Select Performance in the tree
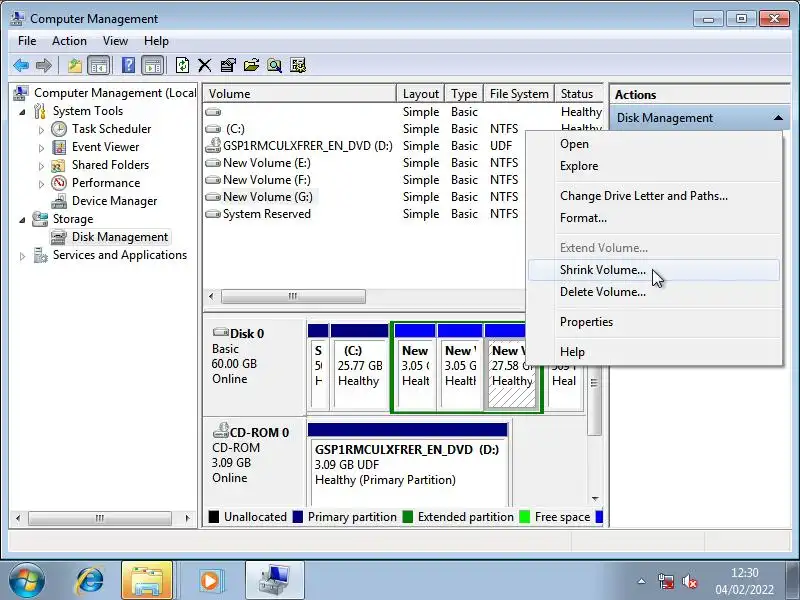Screen dimensions: 800x600 click(106, 183)
